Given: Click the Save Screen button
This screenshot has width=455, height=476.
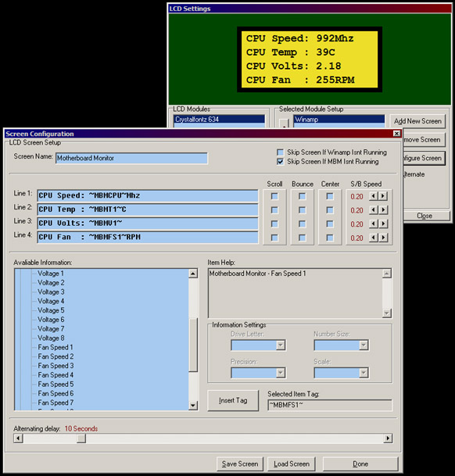Looking at the screenshot, I should (x=240, y=463).
